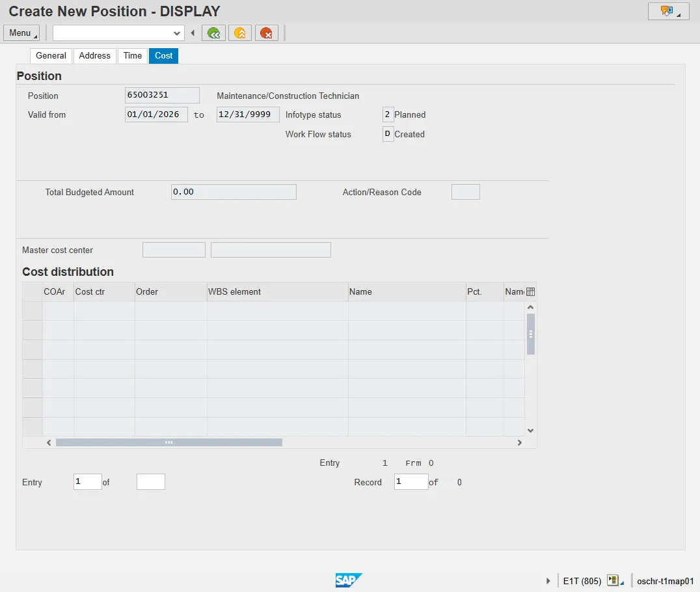
Task: Click the WBS element column header
Action: pyautogui.click(x=277, y=291)
